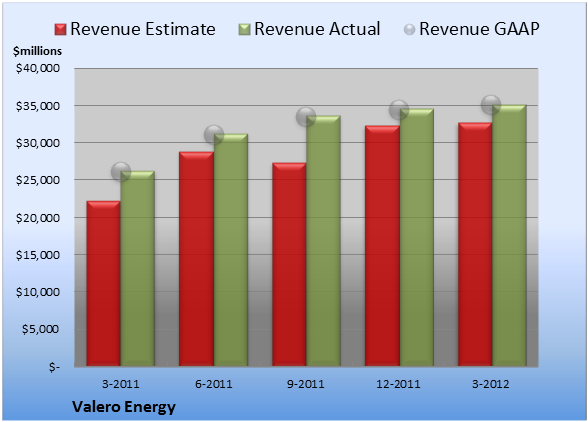
Task: Click the green actual bar for 9-2011
Action: point(323,241)
